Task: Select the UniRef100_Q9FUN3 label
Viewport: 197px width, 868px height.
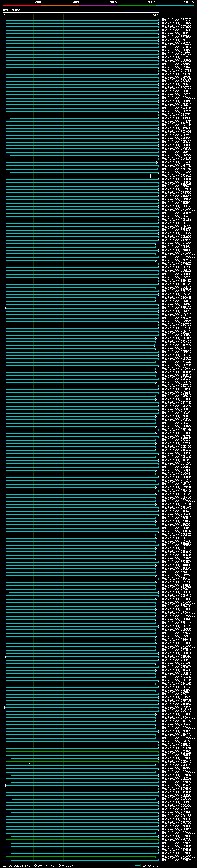Action: 177,101
